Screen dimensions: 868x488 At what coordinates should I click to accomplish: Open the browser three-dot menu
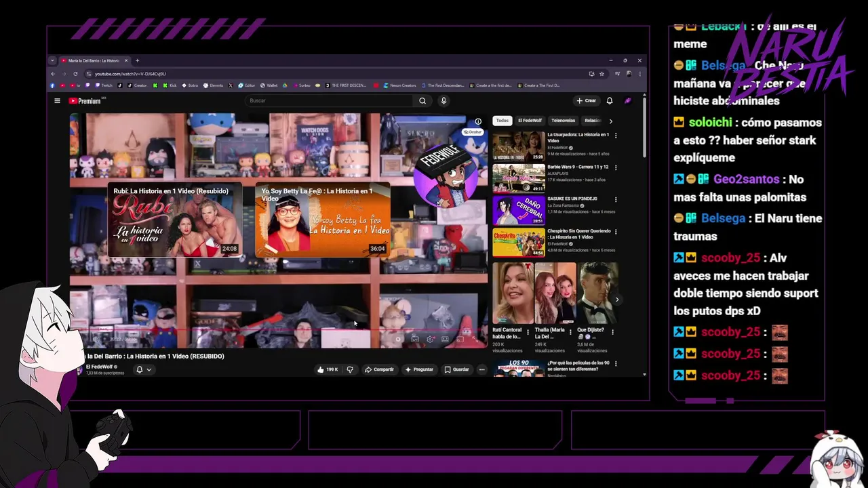(x=639, y=74)
